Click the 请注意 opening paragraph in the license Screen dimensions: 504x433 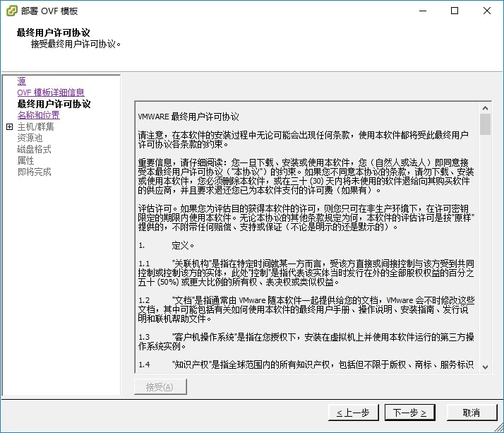[304, 140]
